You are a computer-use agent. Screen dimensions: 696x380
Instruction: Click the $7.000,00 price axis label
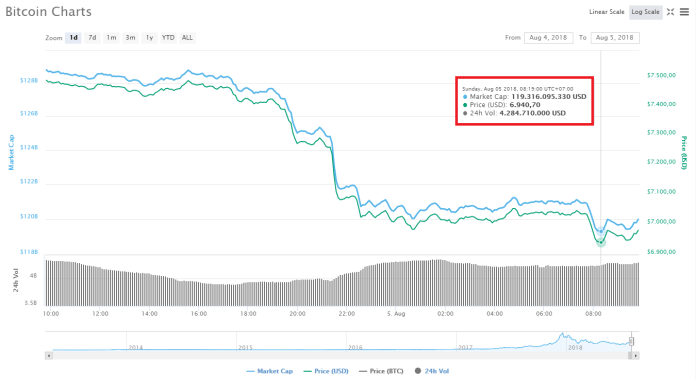coord(661,221)
